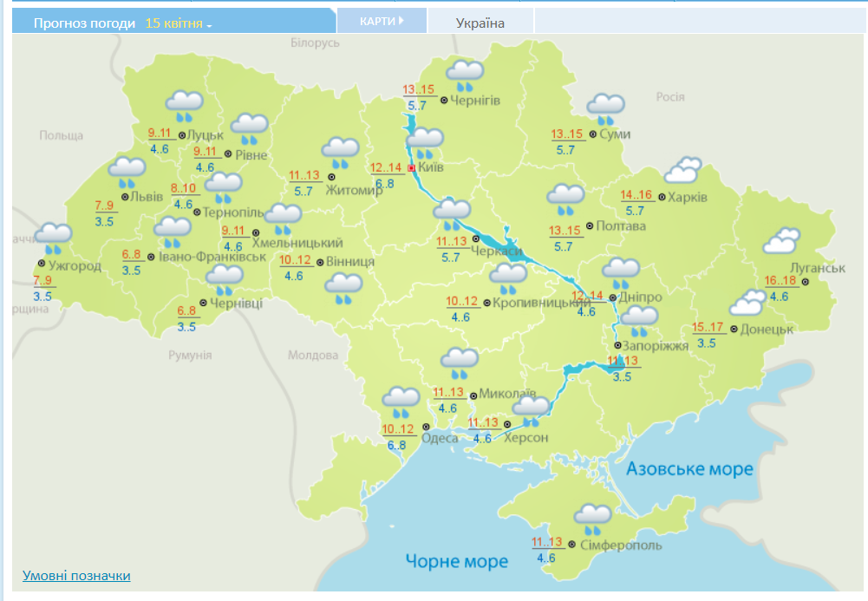Click the rain cloud icon above Рівне
This screenshot has width=868, height=601.
pos(249,129)
